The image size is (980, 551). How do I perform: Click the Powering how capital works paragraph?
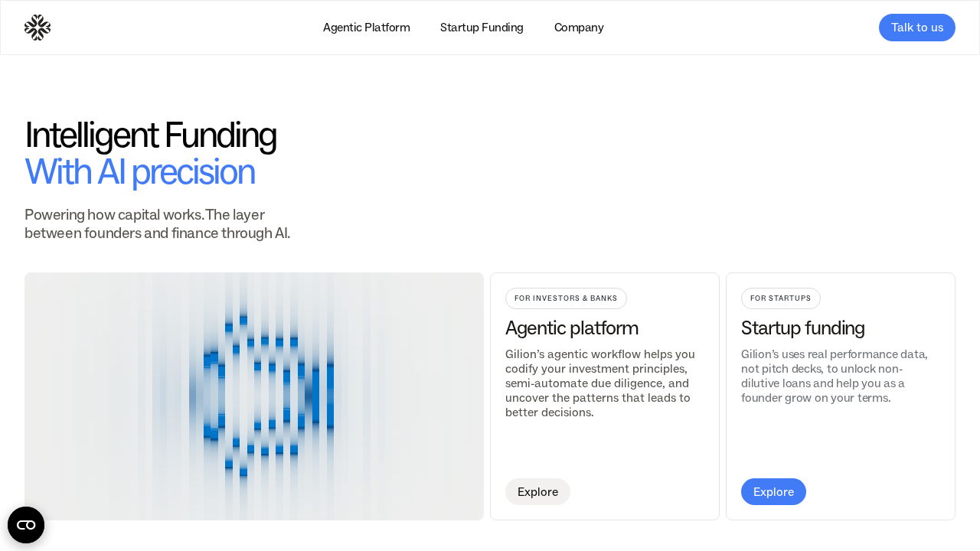(157, 224)
